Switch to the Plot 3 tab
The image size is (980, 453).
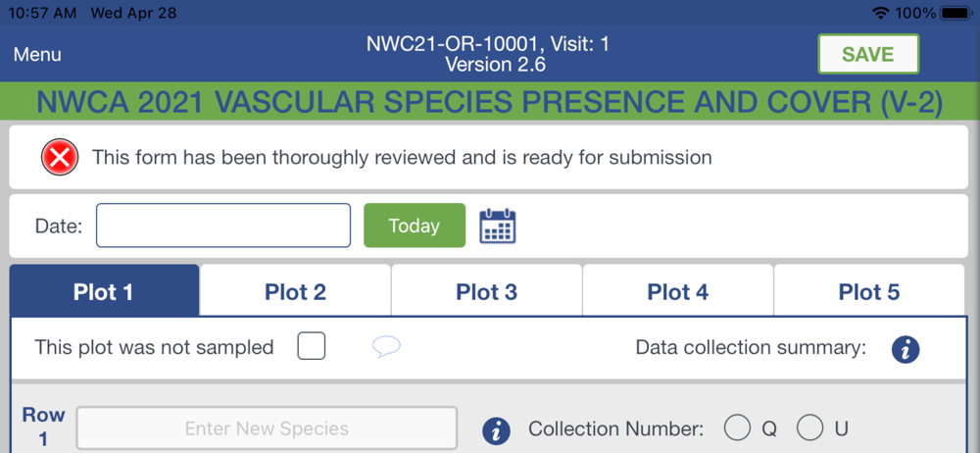point(486,291)
